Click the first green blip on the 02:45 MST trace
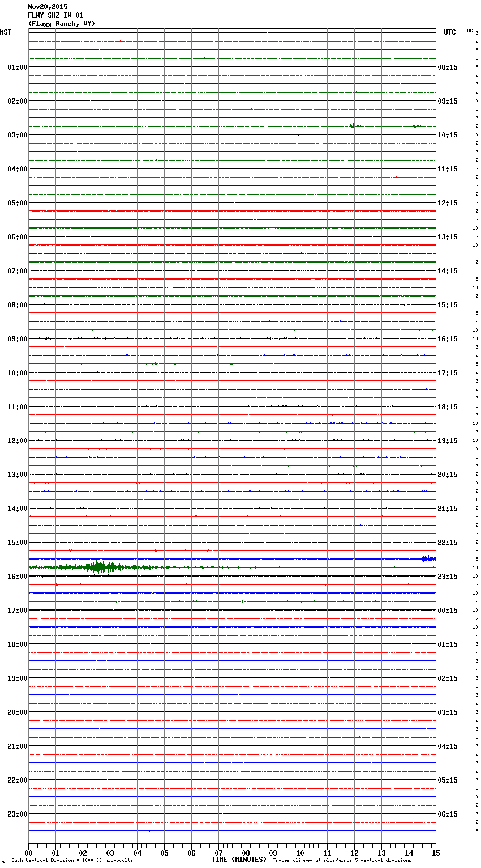481x868 pixels. pyautogui.click(x=353, y=126)
